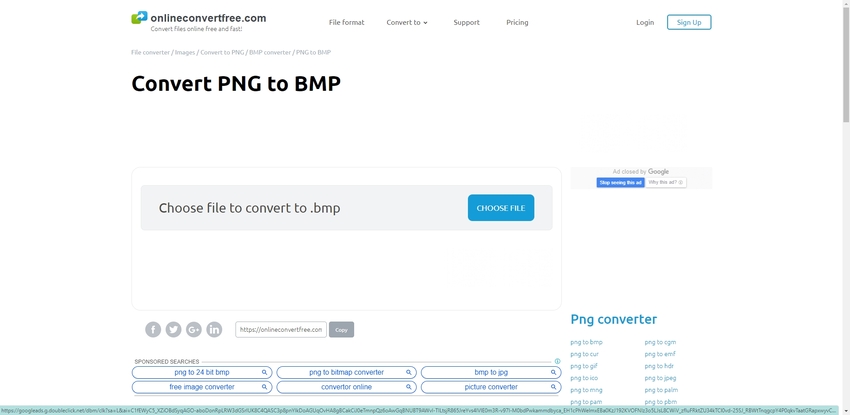850x415 pixels.
Task: Click search icon on 'png to 24 bit bmp'
Action: [265, 372]
